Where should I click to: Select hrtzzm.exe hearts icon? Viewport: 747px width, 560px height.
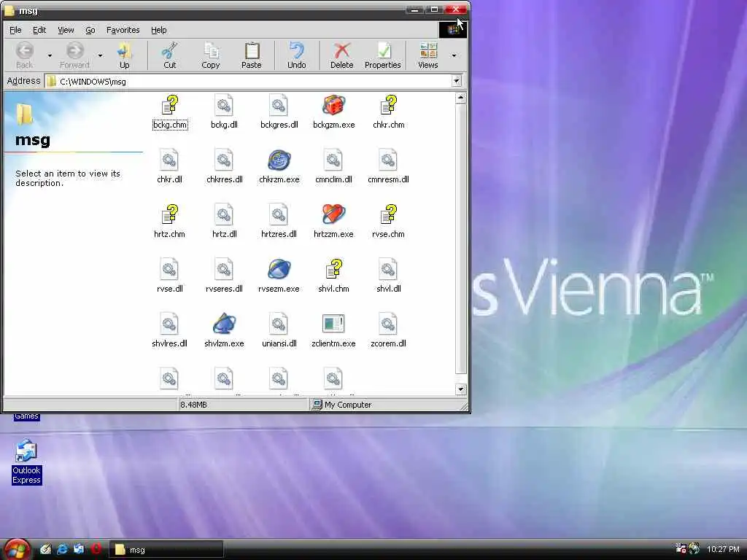click(333, 215)
